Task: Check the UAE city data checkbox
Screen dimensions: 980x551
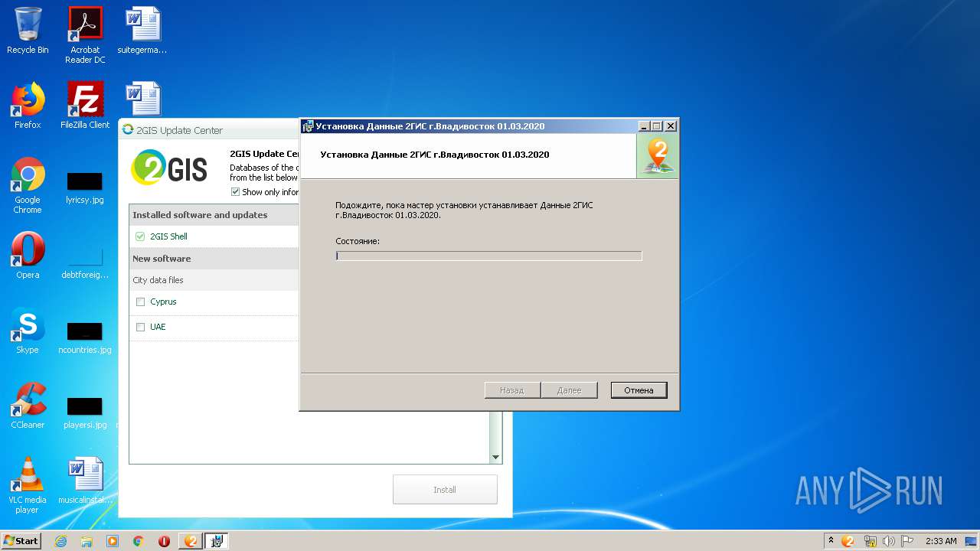Action: tap(140, 327)
